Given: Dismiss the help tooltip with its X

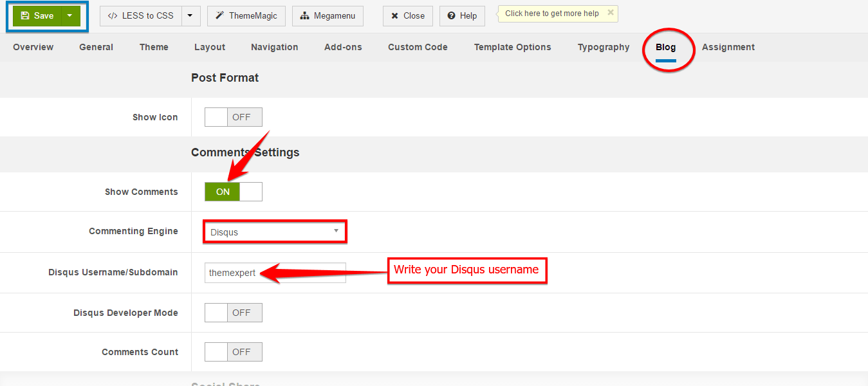Looking at the screenshot, I should (611, 12).
